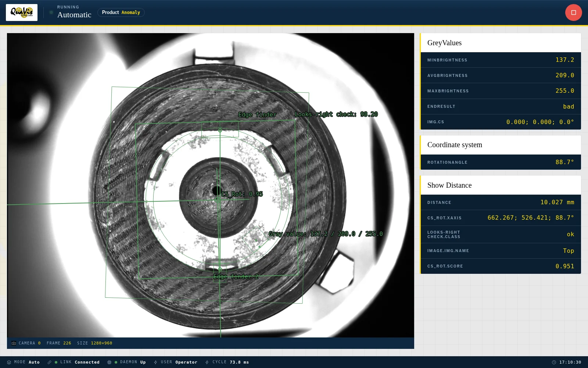Screen dimensions: 588x368
Task: Open the Product Anomaly selector pill
Action: tap(121, 13)
